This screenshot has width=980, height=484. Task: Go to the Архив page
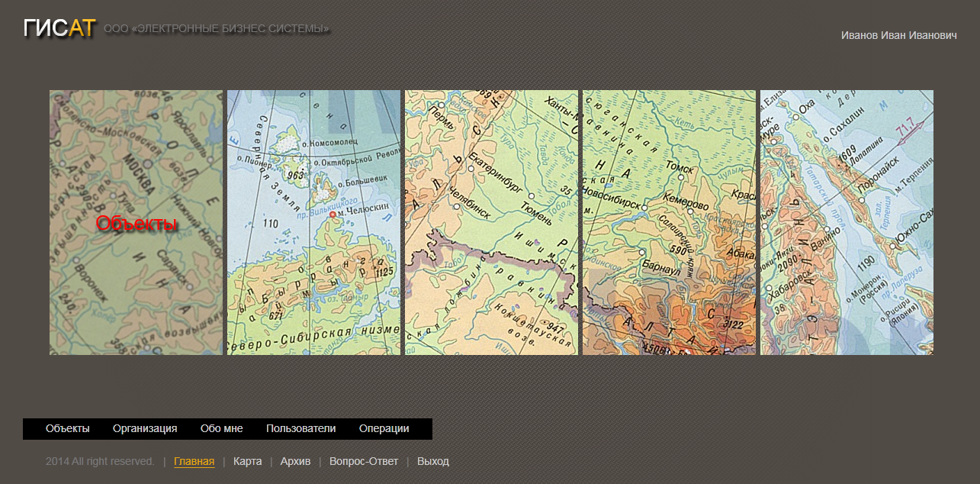point(295,461)
